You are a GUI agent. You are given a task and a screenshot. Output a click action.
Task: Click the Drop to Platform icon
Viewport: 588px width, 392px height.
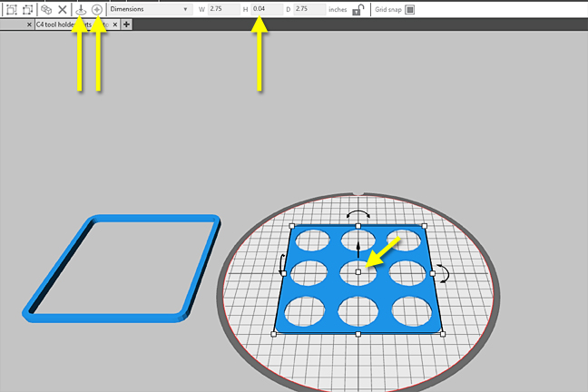click(81, 9)
